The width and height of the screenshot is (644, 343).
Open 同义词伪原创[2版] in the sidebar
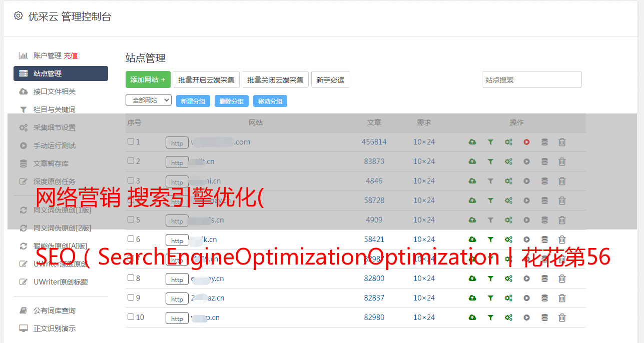click(x=63, y=228)
